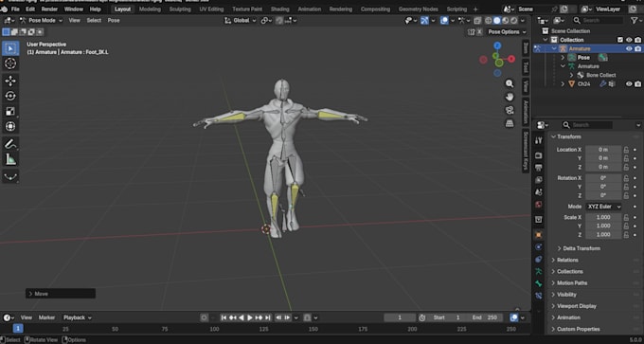Select rendered viewport shading mode
Viewport: 644px width, 344px height.
514,21
